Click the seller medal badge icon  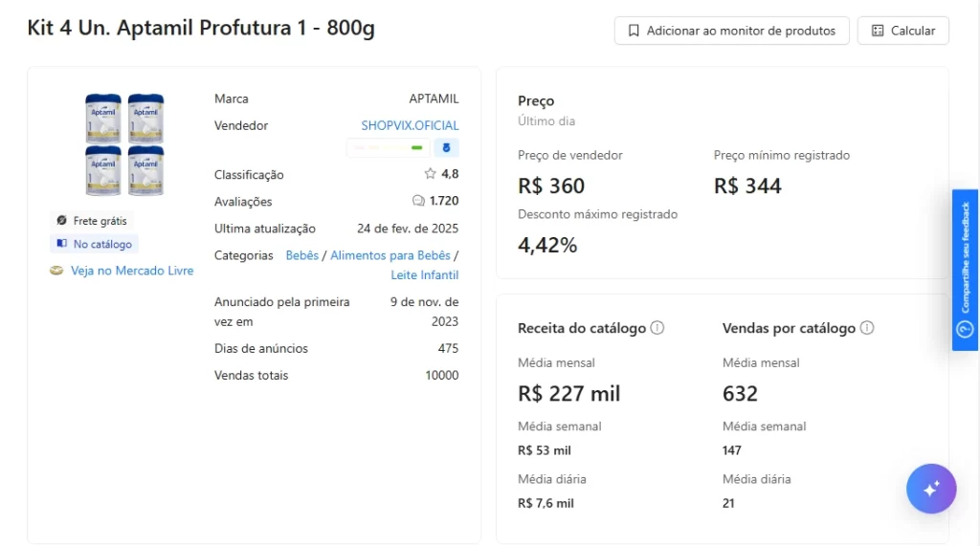coord(446,148)
